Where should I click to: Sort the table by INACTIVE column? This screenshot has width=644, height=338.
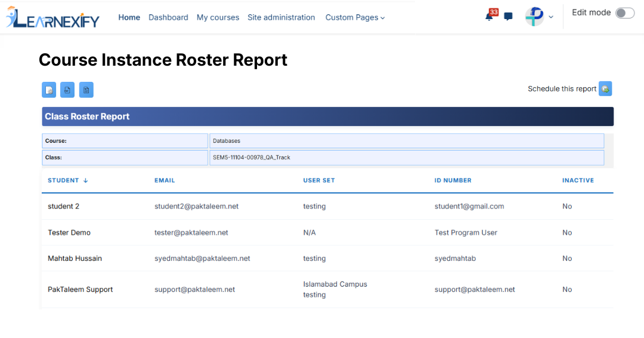(x=578, y=180)
